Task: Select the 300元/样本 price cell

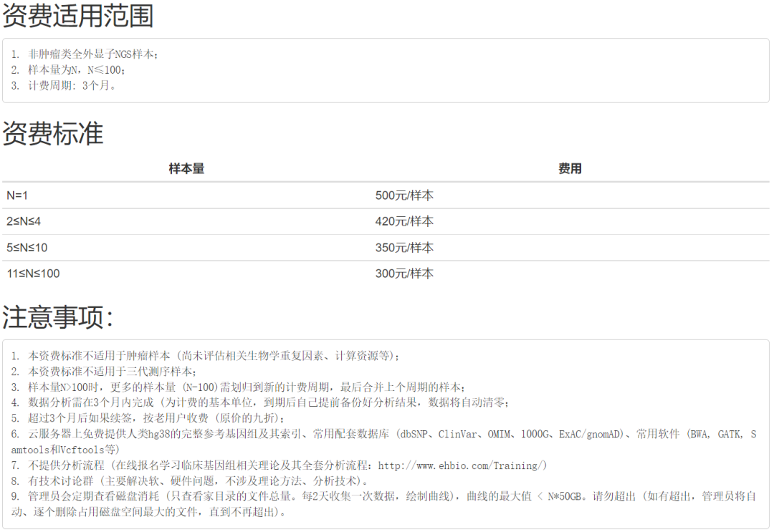Action: point(404,274)
